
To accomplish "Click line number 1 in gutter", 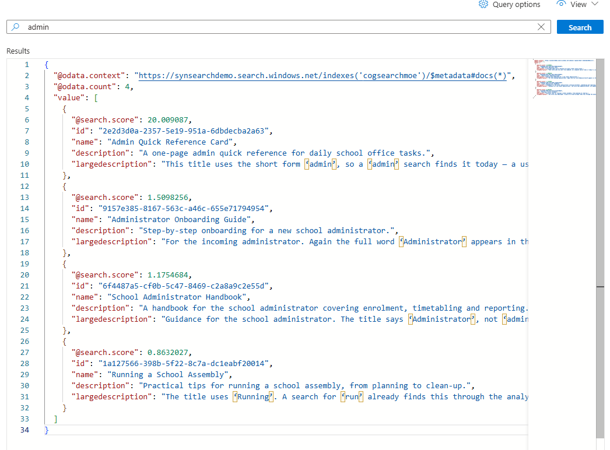I will (x=27, y=65).
